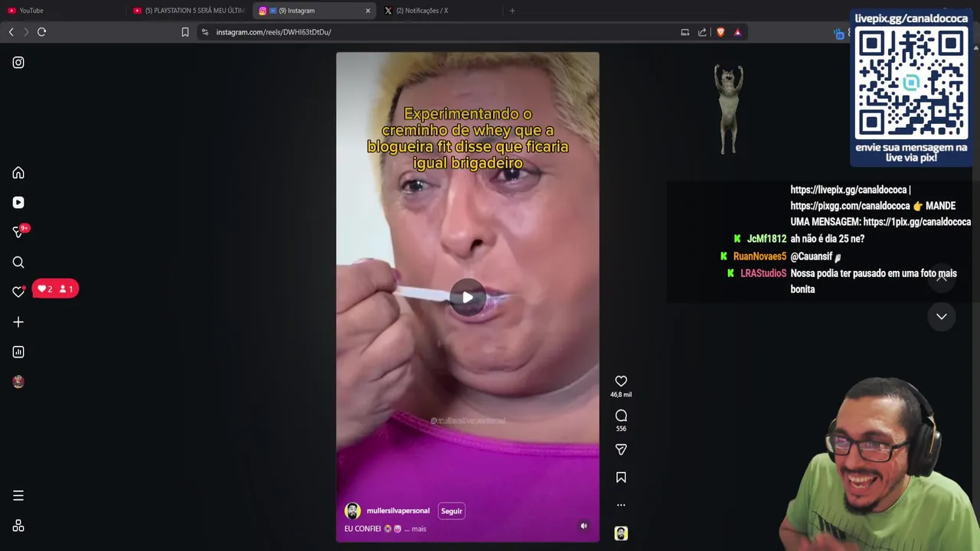View site information icon beside URL
The image size is (980, 551).
click(204, 32)
